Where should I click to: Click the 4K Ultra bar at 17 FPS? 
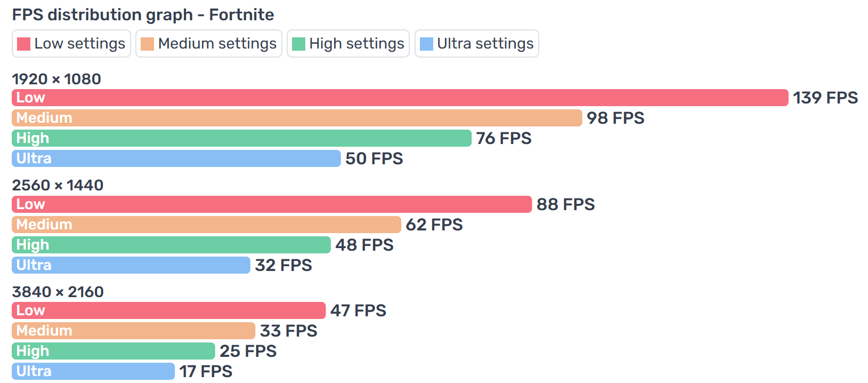93,371
